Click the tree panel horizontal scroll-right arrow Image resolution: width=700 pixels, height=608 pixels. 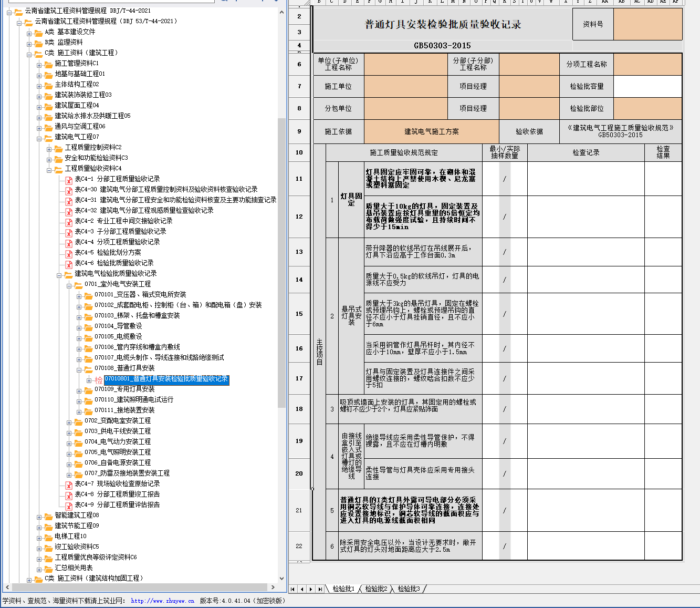pos(273,587)
